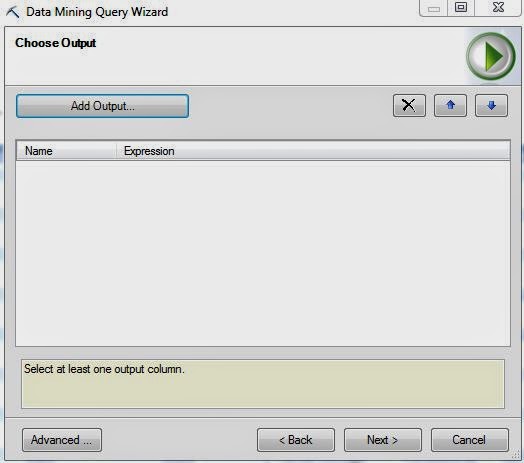Move output down with blue down arrow
This screenshot has height=463, width=524.
click(x=491, y=106)
